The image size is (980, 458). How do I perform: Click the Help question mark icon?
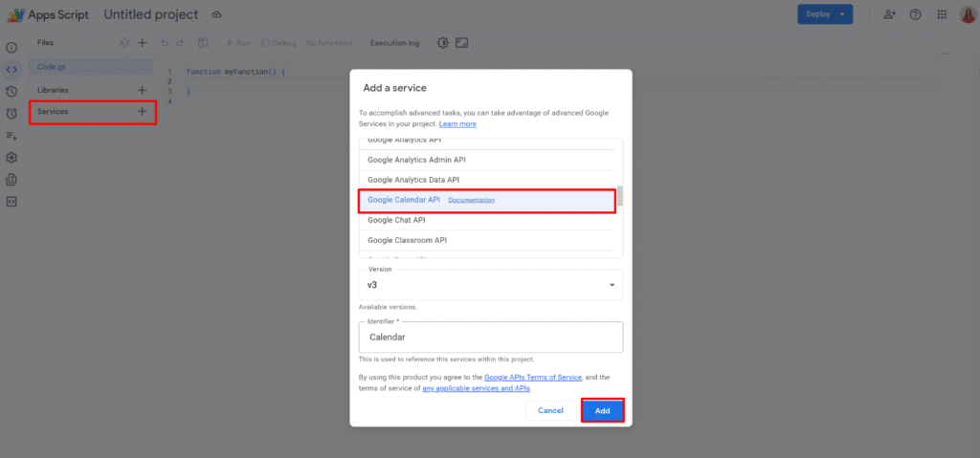(x=916, y=14)
